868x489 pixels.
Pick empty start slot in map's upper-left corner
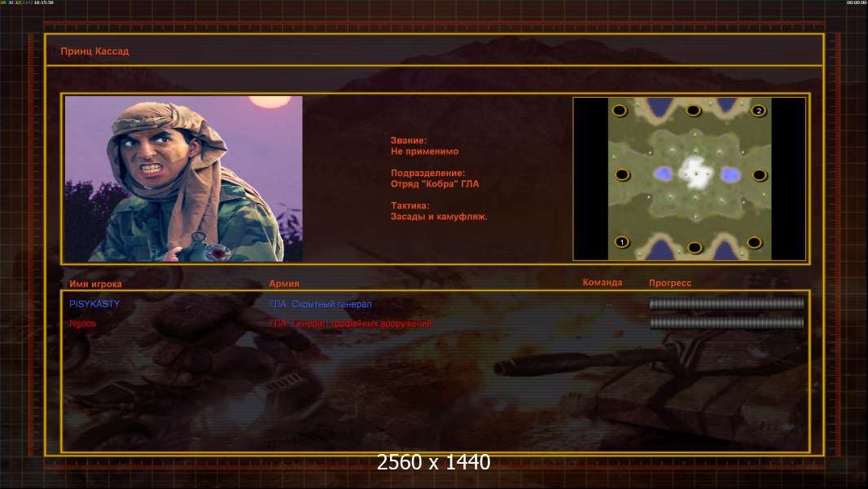pyautogui.click(x=620, y=111)
